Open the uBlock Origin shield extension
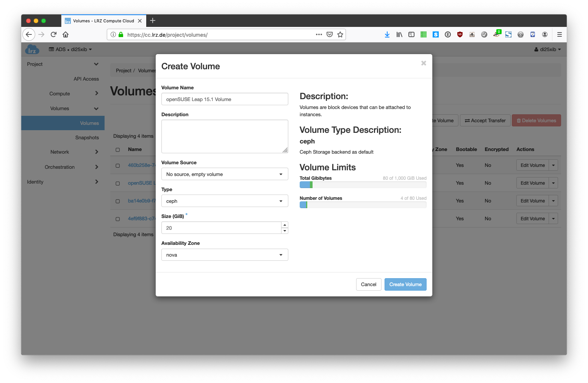 coord(460,34)
